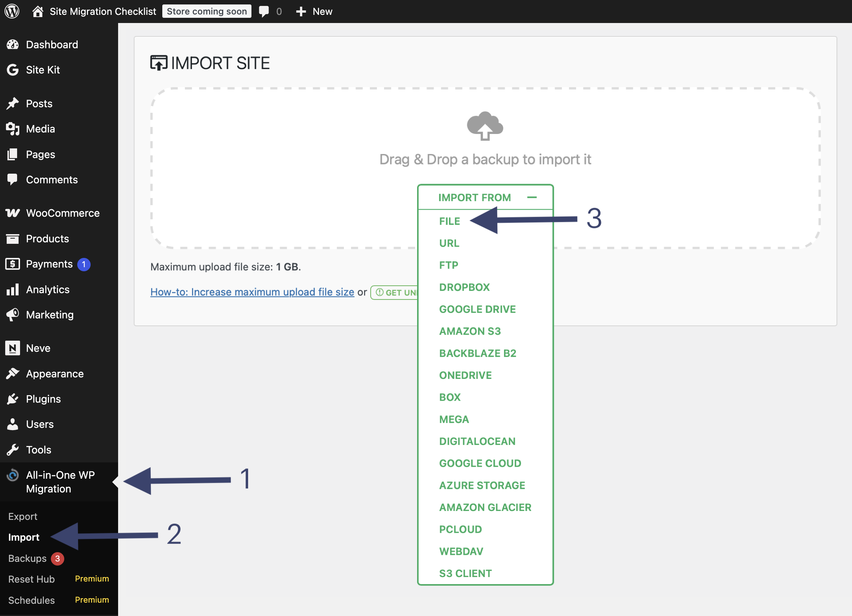Click the WordPress logo icon
The height and width of the screenshot is (616, 852).
coord(12,11)
